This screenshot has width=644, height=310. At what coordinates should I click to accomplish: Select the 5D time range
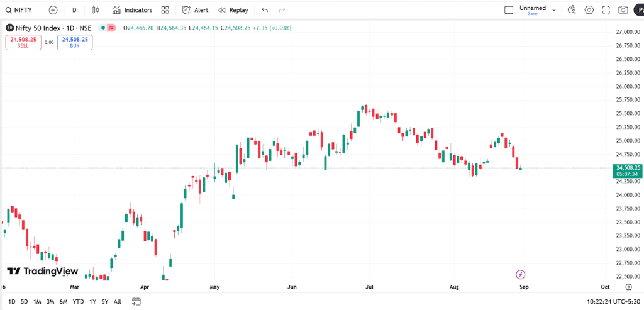(25, 302)
